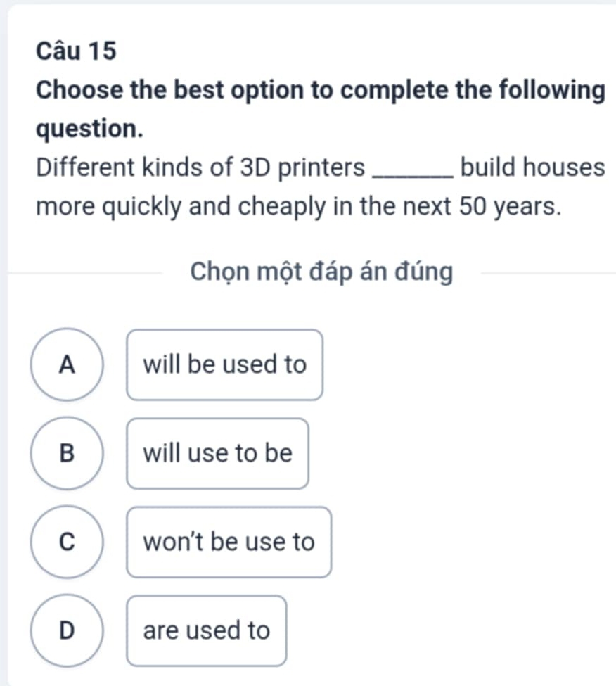Viewport: 616px width, 686px height.
Task: Select radio option D
Action: [x=67, y=630]
